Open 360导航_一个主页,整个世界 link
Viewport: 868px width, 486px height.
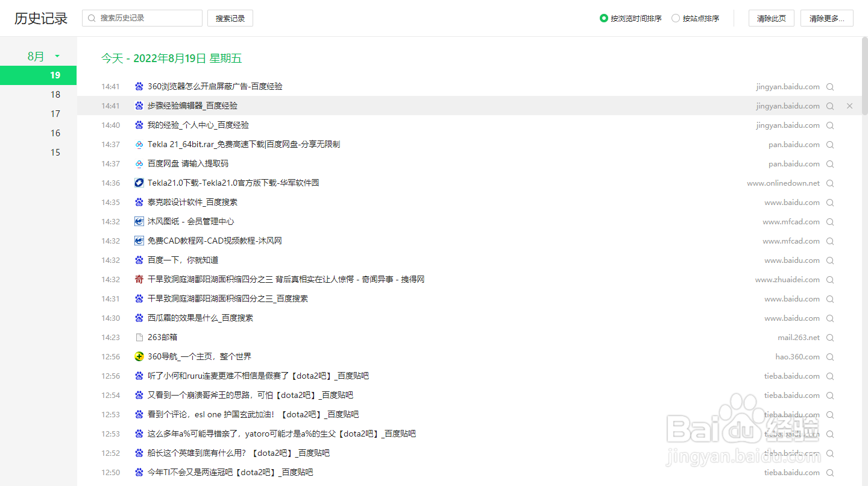[x=200, y=356]
